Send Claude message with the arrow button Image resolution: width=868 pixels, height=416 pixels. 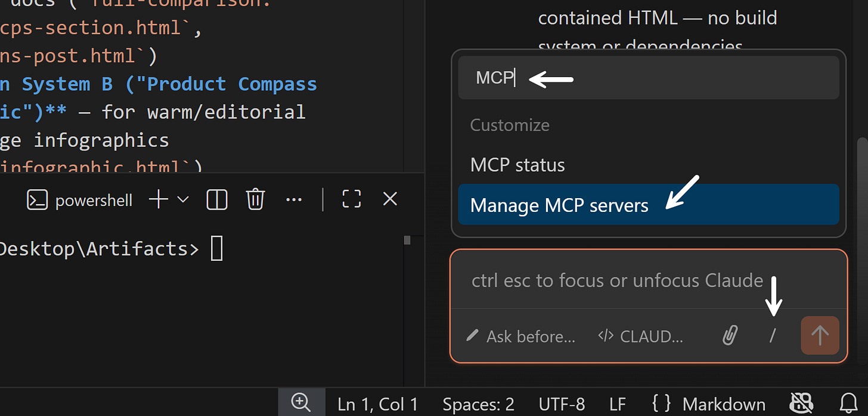point(820,335)
